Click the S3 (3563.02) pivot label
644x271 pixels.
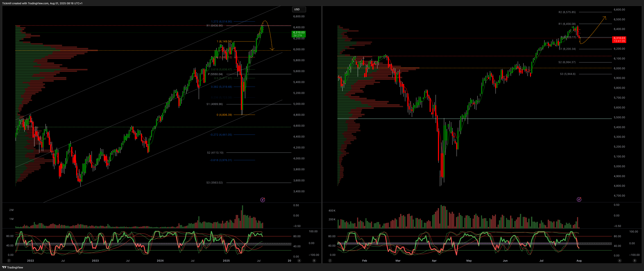click(215, 182)
